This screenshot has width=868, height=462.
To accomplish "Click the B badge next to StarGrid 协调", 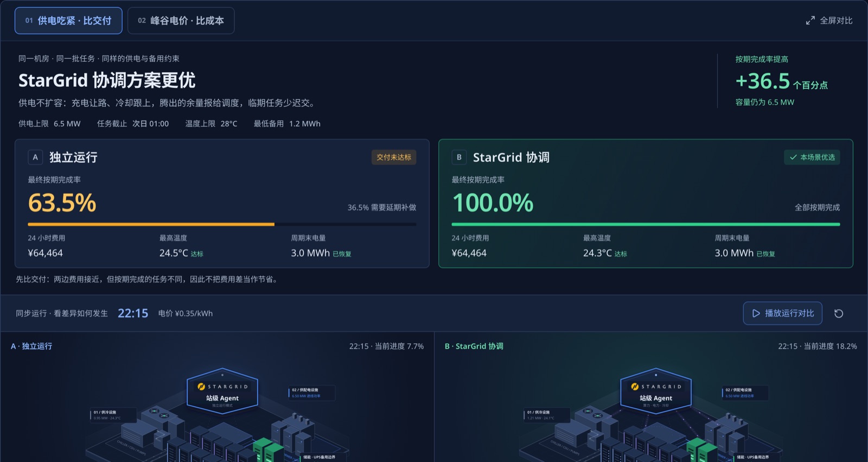I will pyautogui.click(x=459, y=157).
